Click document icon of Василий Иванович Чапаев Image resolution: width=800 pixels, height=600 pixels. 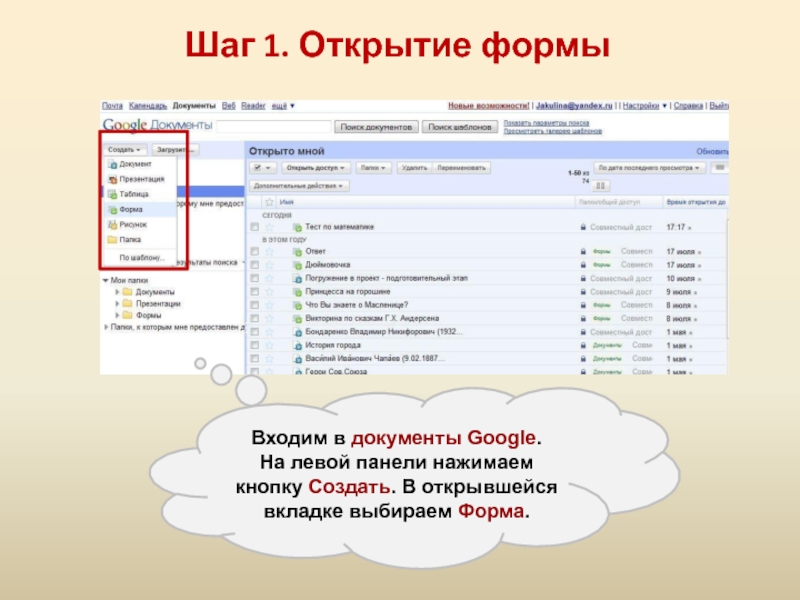[x=297, y=359]
